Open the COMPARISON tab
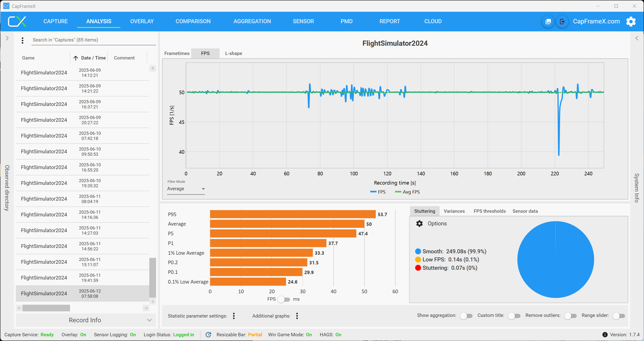The height and width of the screenshot is (341, 644). (x=193, y=21)
